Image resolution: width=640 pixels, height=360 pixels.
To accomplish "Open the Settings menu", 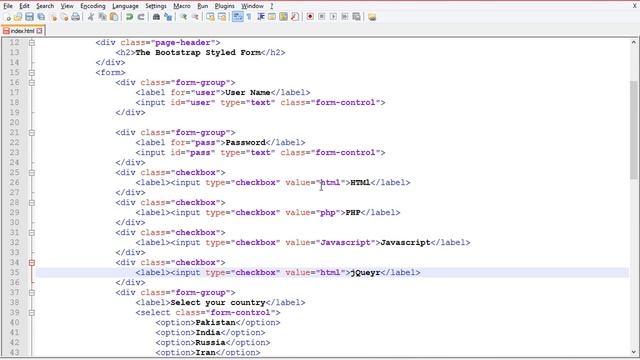I will tap(156, 6).
